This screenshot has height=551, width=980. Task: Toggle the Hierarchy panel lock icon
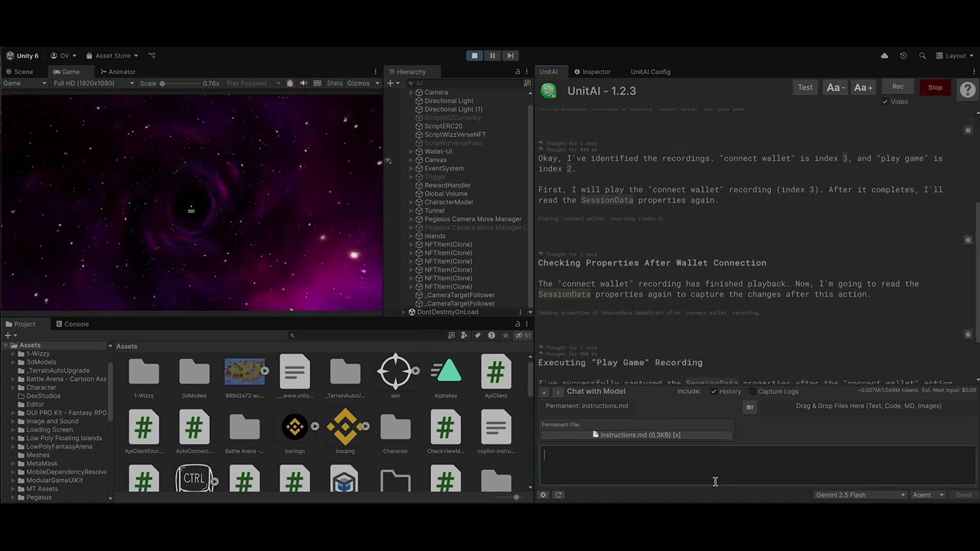(x=518, y=72)
